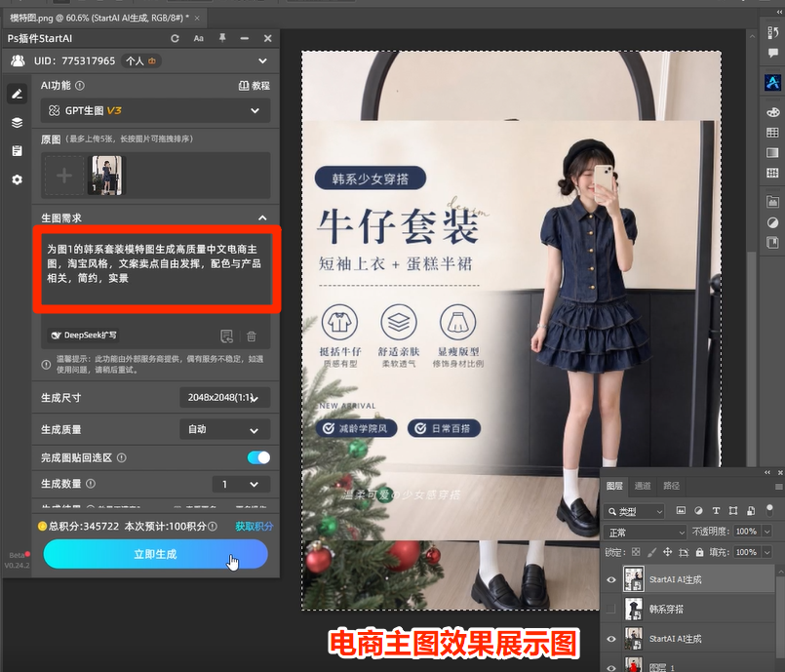
Task: Click the prompt template icon beside trash
Action: pos(227,336)
